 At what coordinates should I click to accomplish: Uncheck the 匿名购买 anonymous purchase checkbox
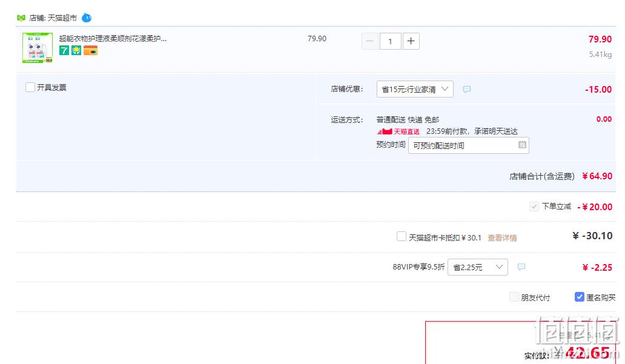[579, 297]
